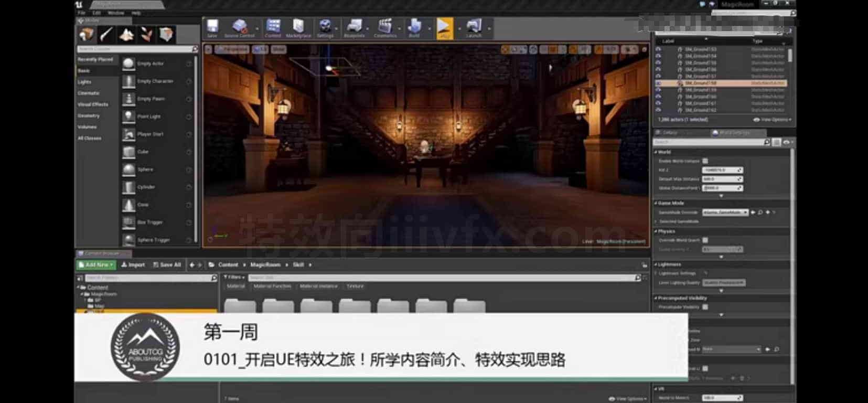Viewport: 868px width, 403px height.
Task: Select the Geometry Editing mode icon
Action: point(166,35)
